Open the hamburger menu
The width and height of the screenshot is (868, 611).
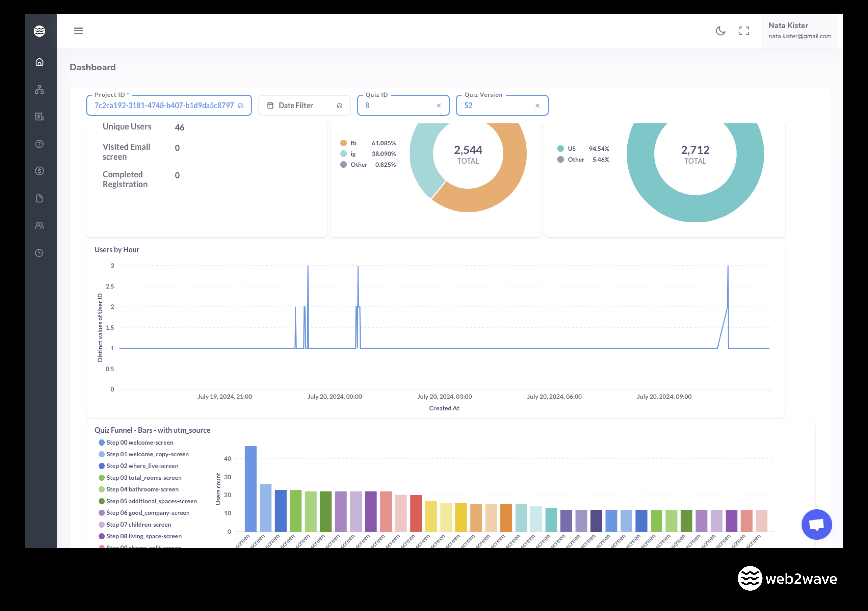(79, 31)
